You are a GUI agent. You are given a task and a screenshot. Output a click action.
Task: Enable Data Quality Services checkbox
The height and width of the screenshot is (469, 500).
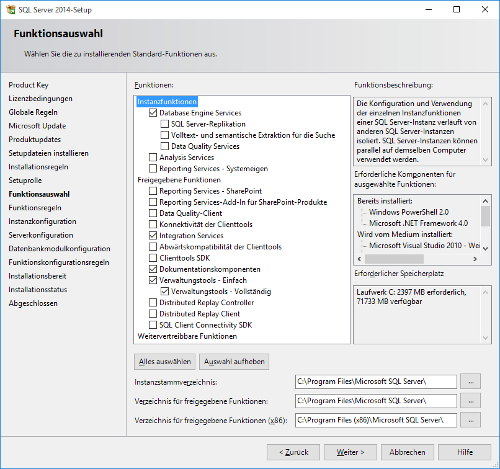[164, 146]
